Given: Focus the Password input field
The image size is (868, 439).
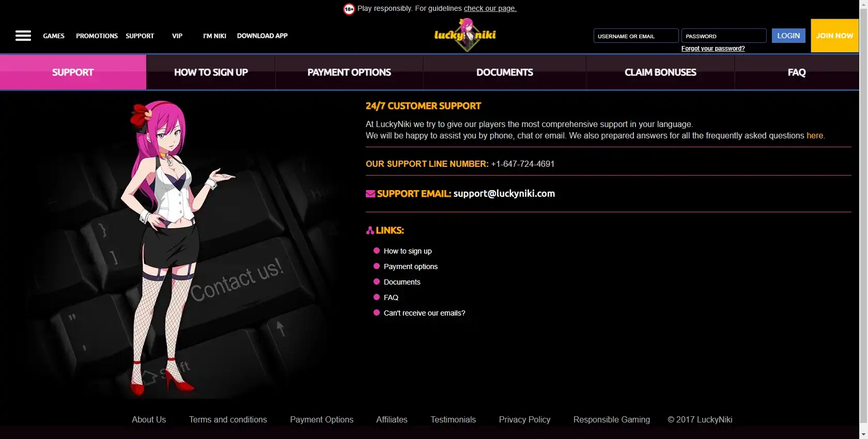Looking at the screenshot, I should tap(724, 36).
